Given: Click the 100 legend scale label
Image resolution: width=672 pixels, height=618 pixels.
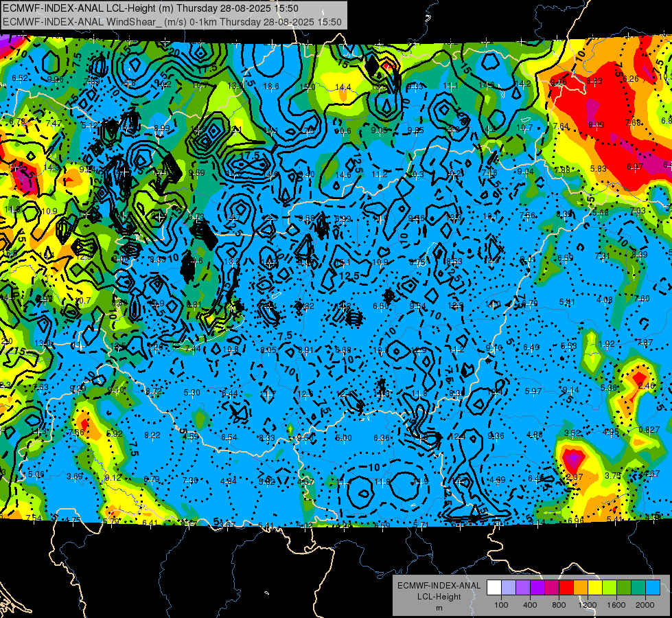Looking at the screenshot, I should pyautogui.click(x=501, y=605).
